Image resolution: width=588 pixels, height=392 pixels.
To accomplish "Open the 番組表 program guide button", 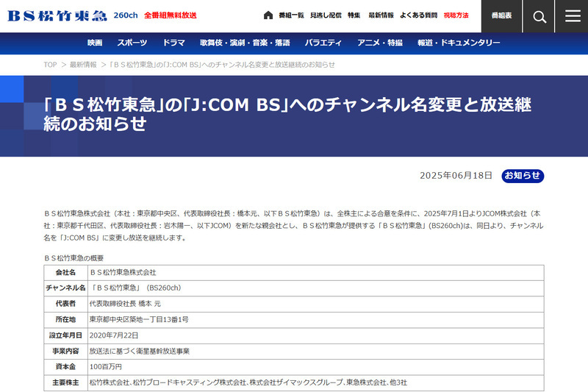I will (501, 16).
